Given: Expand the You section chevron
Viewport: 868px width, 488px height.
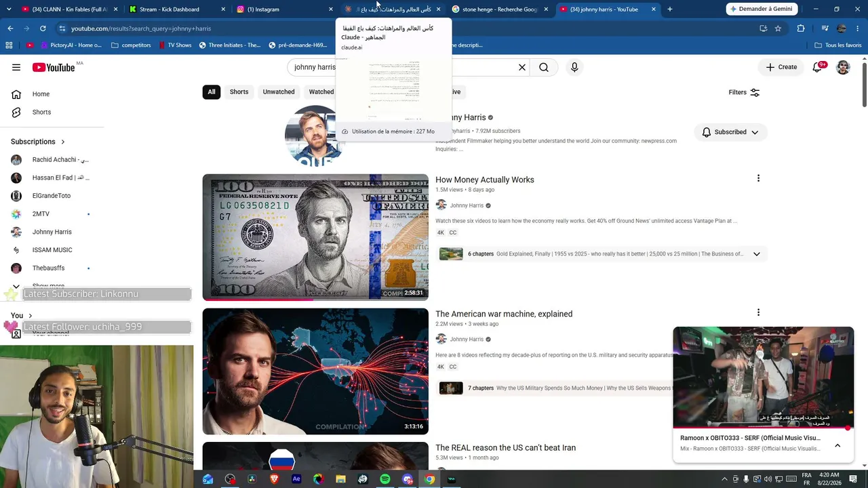Looking at the screenshot, I should [31, 316].
